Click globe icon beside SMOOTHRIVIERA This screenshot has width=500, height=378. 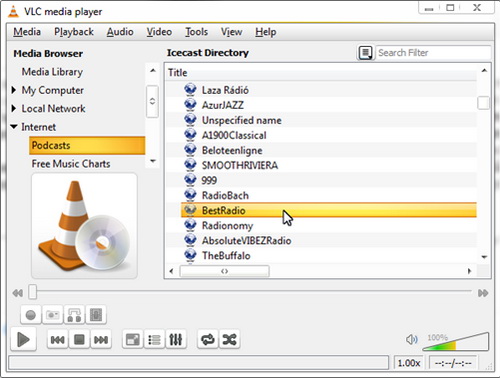click(x=190, y=164)
